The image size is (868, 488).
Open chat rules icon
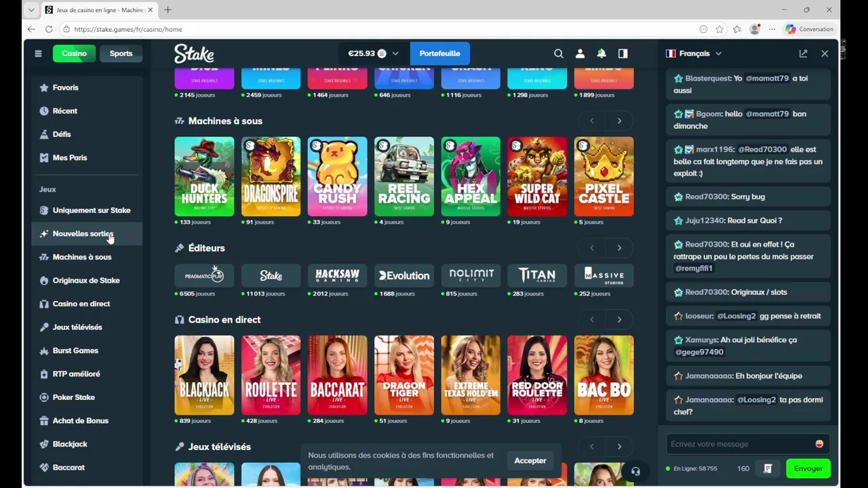pos(768,468)
